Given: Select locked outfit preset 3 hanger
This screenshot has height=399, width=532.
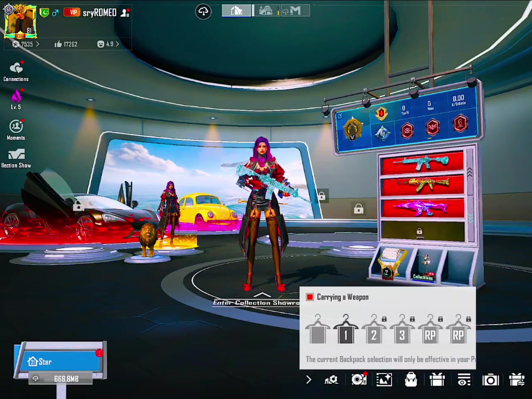Looking at the screenshot, I should (x=402, y=330).
